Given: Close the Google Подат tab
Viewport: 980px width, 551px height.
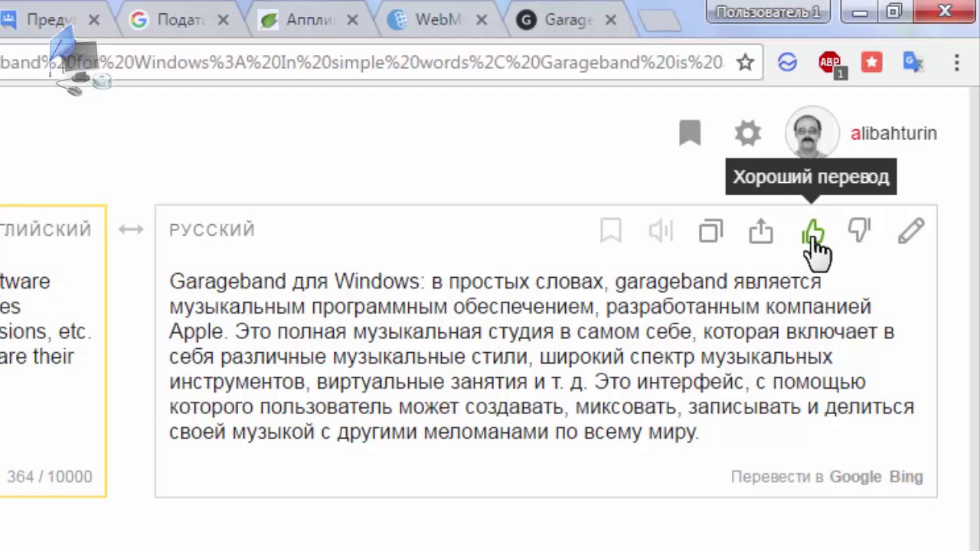Looking at the screenshot, I should point(223,20).
